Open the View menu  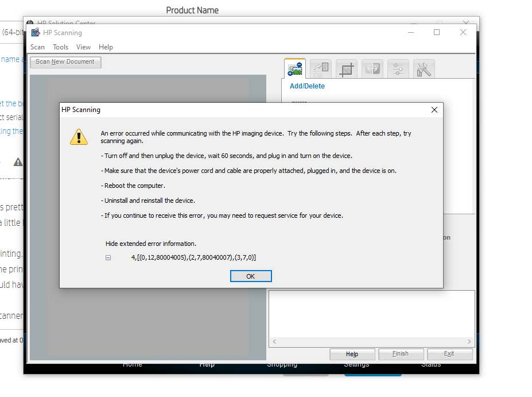pos(83,47)
